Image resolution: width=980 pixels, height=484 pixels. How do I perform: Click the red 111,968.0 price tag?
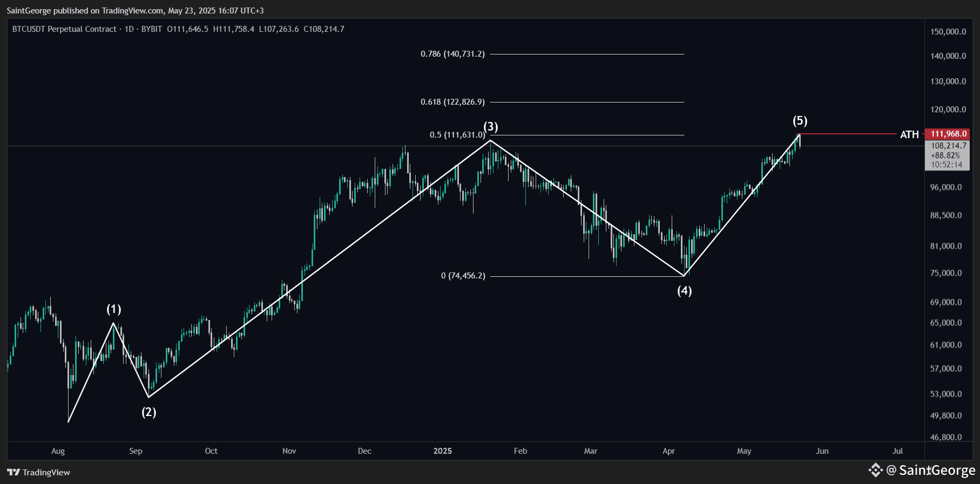tap(947, 134)
